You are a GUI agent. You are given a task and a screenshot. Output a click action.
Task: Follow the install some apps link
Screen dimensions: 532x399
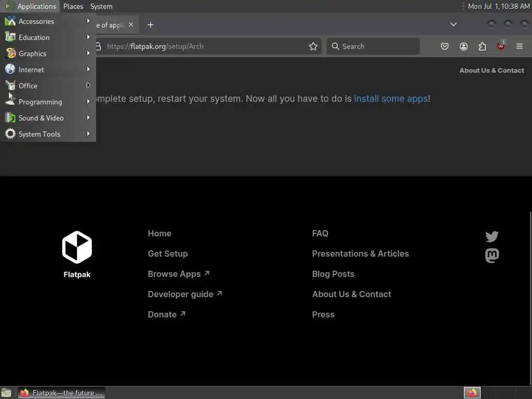391,99
